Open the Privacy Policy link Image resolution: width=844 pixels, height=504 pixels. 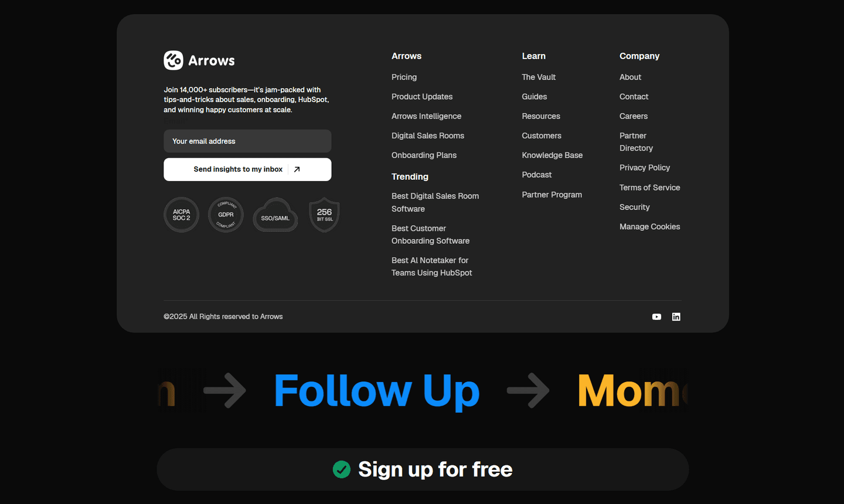[x=645, y=168]
